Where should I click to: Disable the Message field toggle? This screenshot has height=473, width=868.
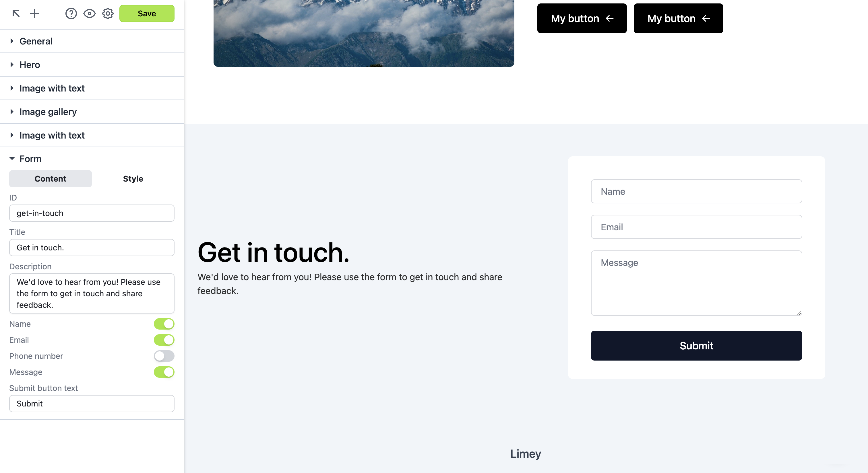pos(164,372)
